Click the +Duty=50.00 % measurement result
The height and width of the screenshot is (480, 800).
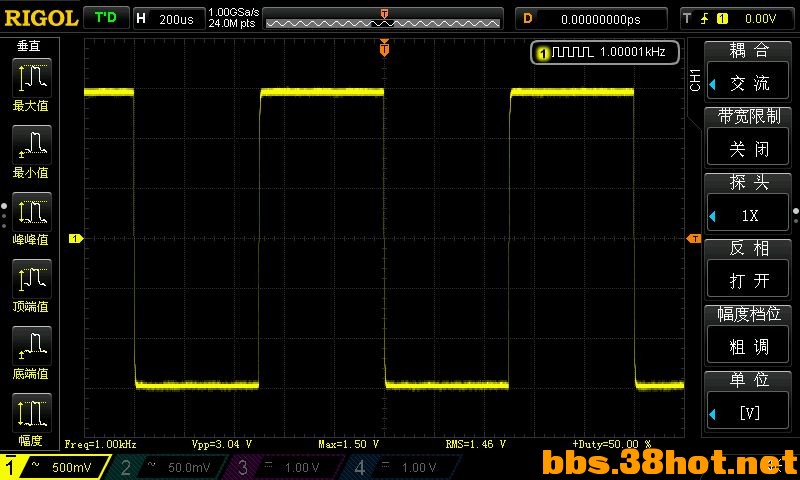[x=612, y=444]
